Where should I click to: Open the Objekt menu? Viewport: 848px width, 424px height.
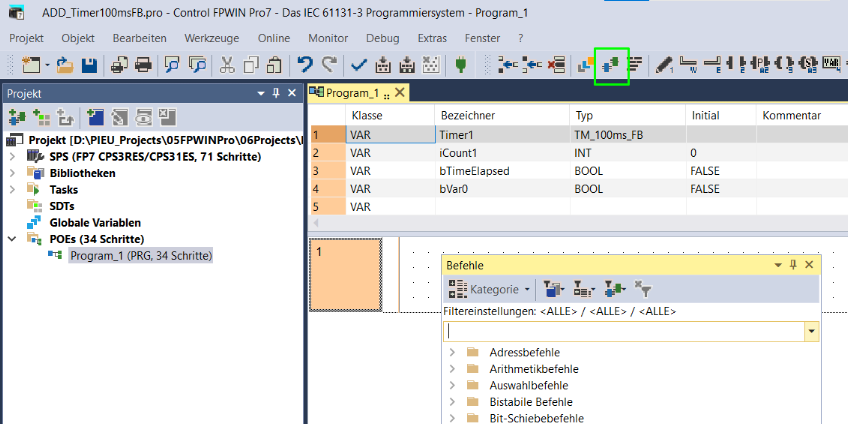(x=78, y=38)
